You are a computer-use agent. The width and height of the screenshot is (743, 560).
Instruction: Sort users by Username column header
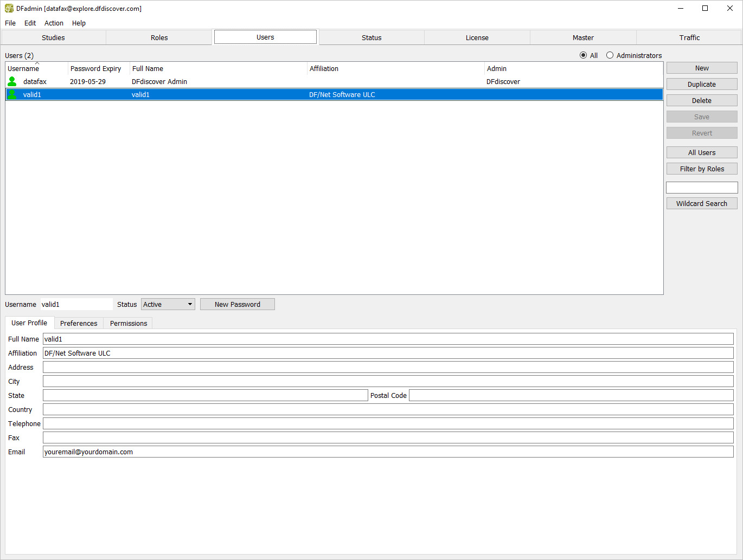[x=24, y=69]
